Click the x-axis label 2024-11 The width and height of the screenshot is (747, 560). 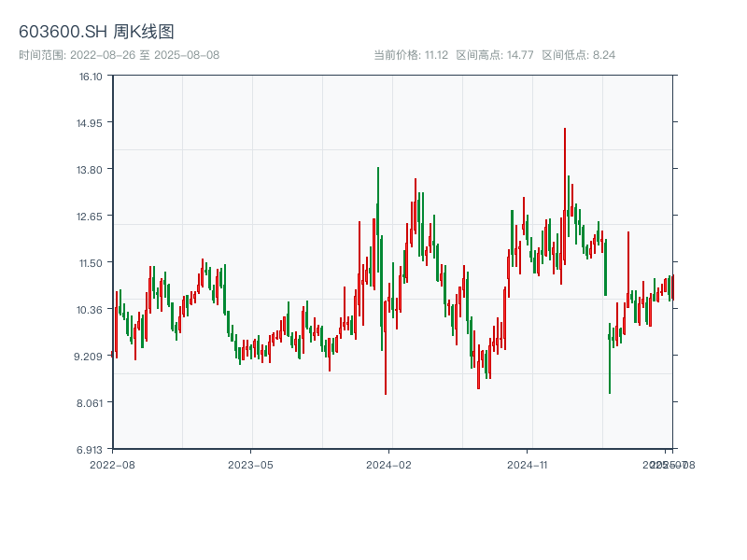coord(527,465)
